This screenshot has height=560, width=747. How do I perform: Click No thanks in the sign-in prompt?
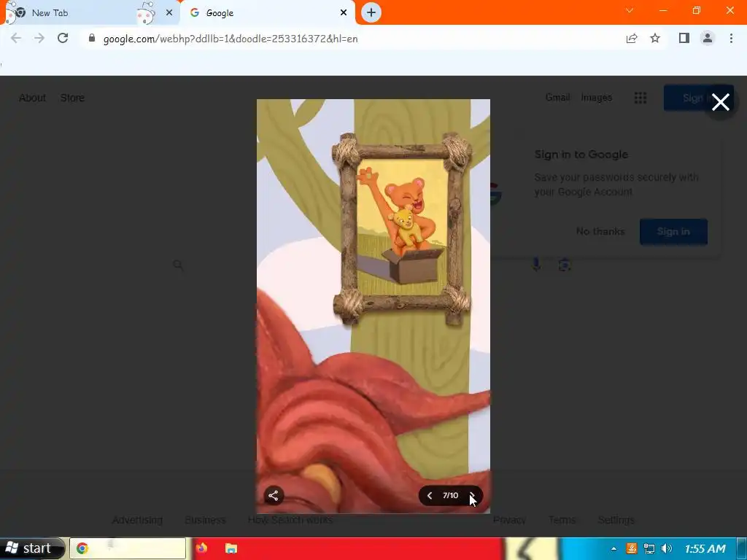pos(600,231)
